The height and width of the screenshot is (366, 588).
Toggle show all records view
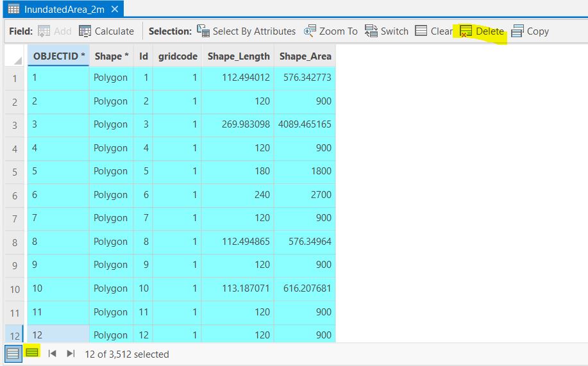(13, 353)
